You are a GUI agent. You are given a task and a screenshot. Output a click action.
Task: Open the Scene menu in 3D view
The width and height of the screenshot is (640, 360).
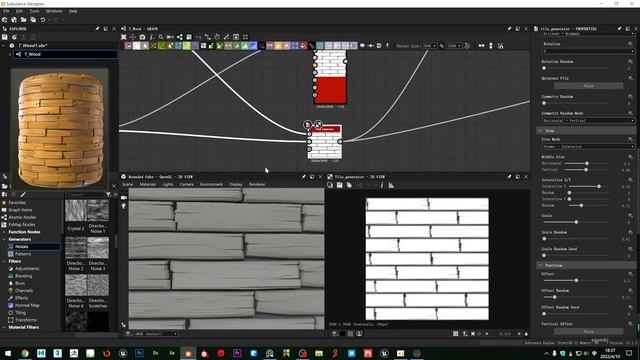(128, 184)
